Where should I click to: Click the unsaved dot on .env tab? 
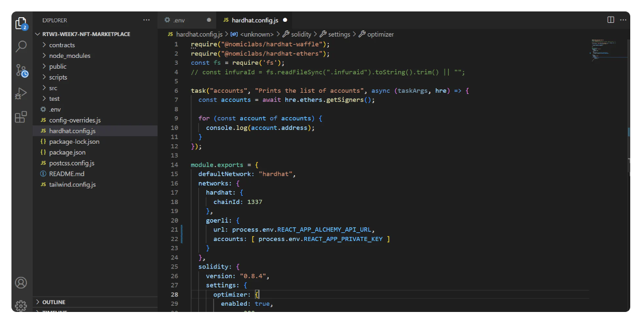209,19
